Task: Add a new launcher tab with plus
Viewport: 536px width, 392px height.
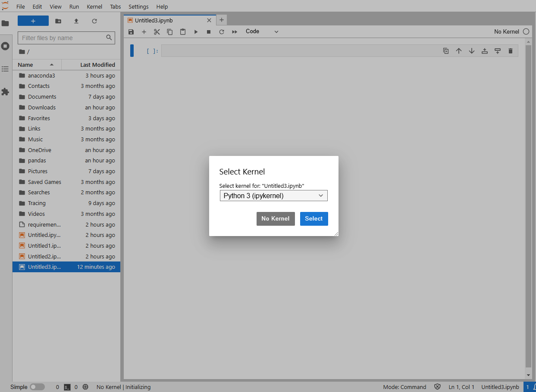Action: (x=221, y=20)
